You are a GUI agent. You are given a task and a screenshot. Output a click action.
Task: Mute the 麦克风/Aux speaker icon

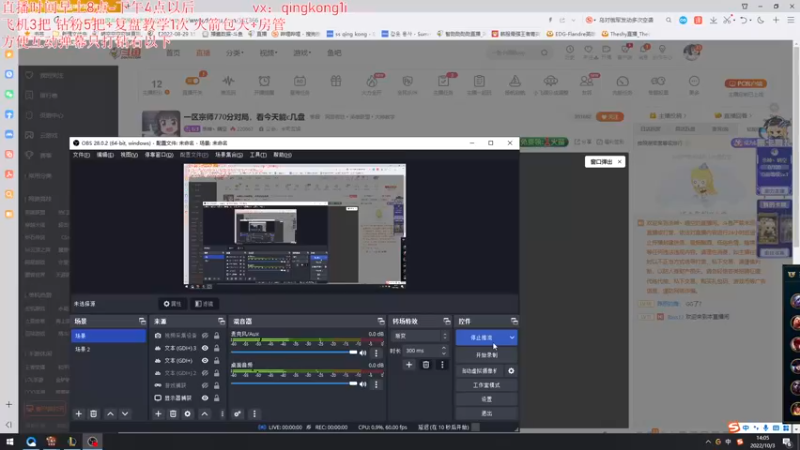[363, 353]
